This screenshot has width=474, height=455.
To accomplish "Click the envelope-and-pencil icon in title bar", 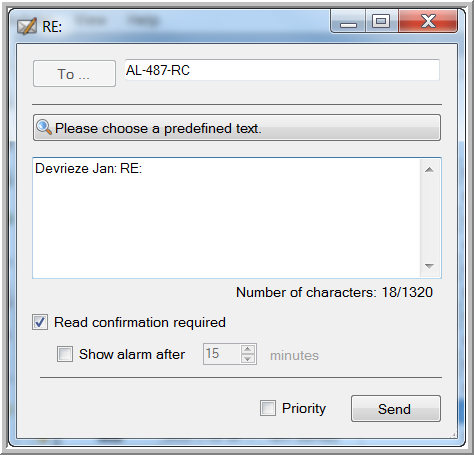I will point(27,26).
